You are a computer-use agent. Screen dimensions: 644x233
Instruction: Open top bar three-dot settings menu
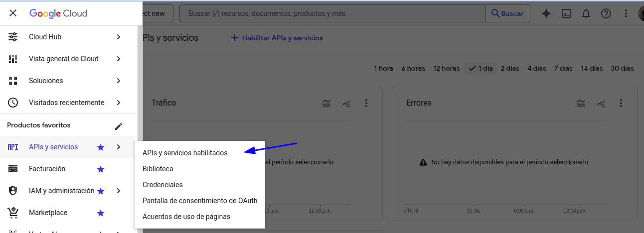pos(626,13)
